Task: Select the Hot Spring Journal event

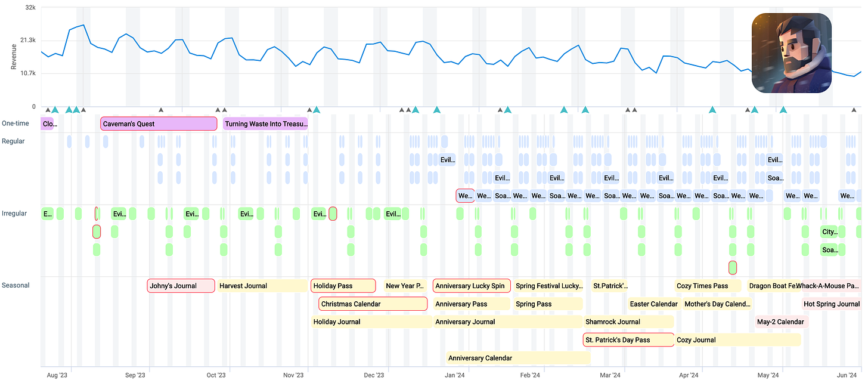Action: click(x=831, y=304)
